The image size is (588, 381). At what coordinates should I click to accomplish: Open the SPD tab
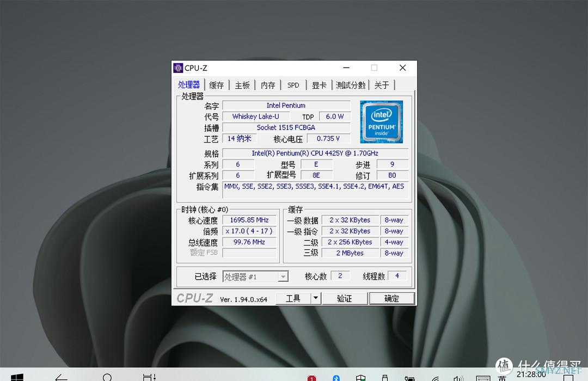pyautogui.click(x=293, y=85)
